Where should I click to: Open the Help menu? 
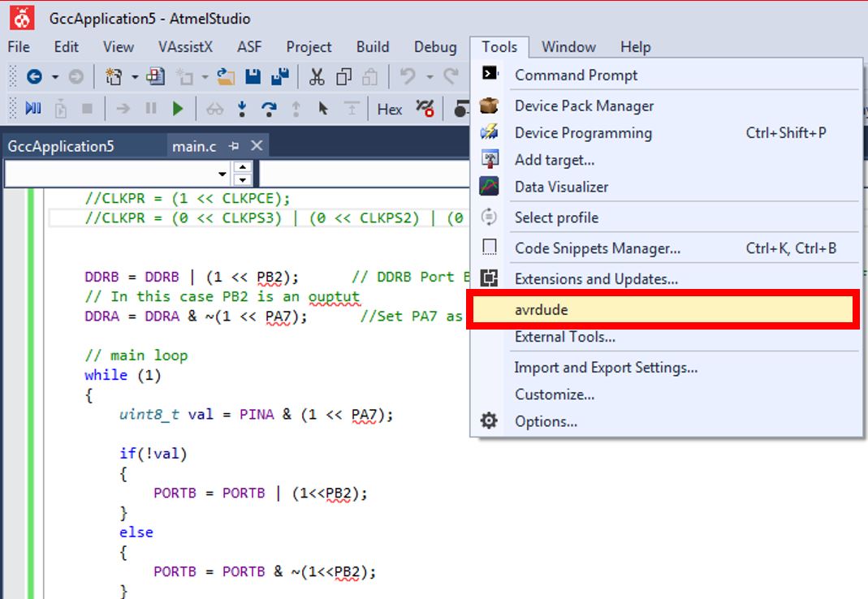click(x=636, y=47)
